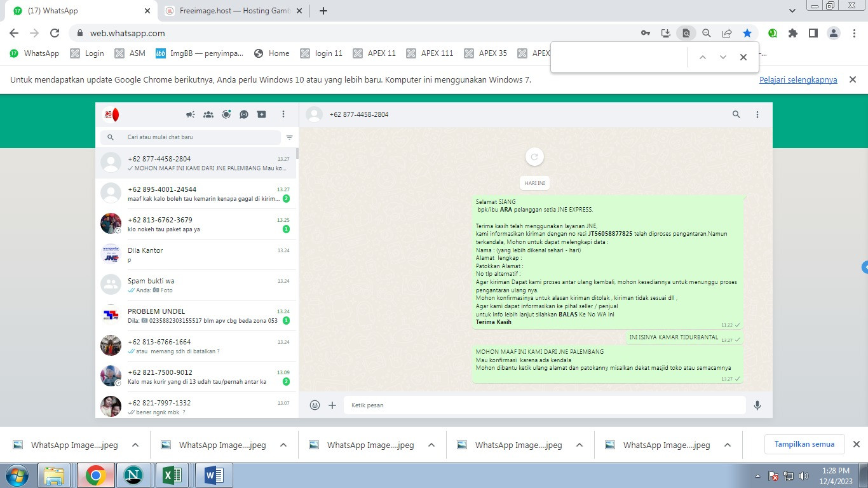Share this page from the address bar
The height and width of the screenshot is (488, 868).
727,33
